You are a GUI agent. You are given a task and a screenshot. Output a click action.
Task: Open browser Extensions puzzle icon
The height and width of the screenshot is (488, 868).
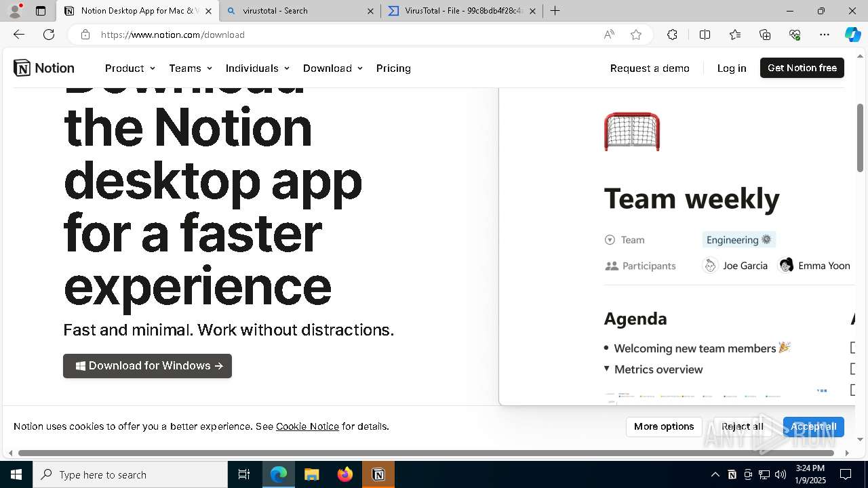tap(672, 35)
